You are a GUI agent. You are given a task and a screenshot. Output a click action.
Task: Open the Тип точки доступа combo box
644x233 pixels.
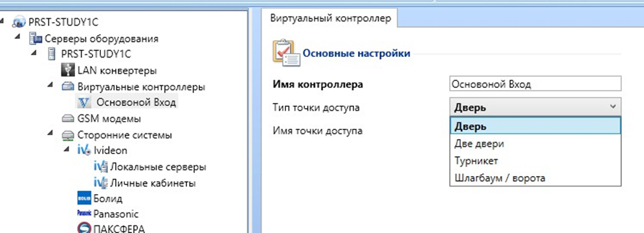tap(535, 107)
